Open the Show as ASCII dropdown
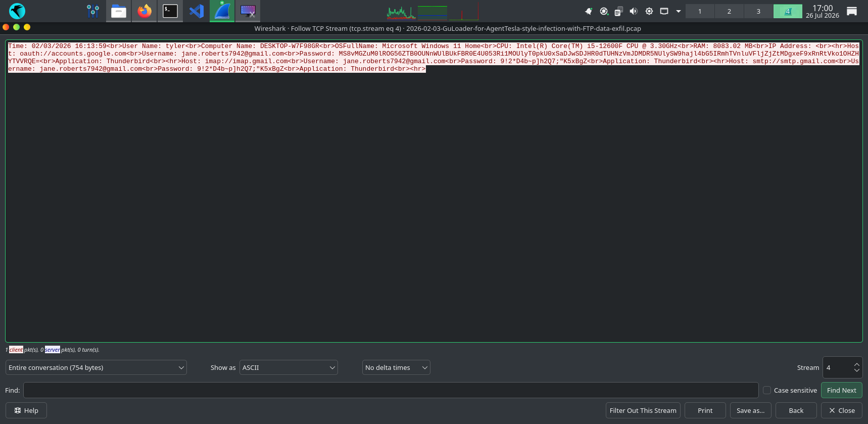868x424 pixels. point(288,367)
